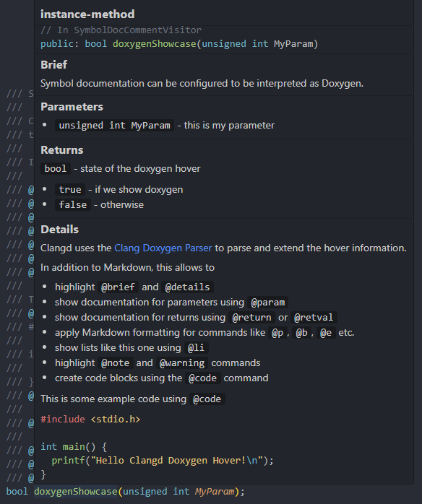Click doxygenShowcase in the editor's bottom line
Image resolution: width=422 pixels, height=504 pixels.
pyautogui.click(x=76, y=492)
